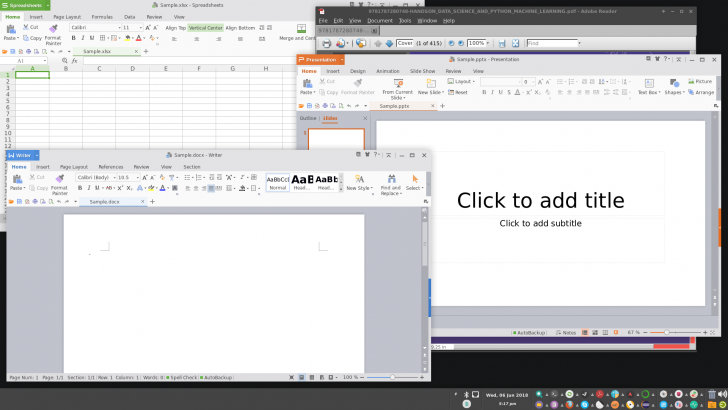Click Copy in Spreadsheets ribbon

[x=32, y=38]
